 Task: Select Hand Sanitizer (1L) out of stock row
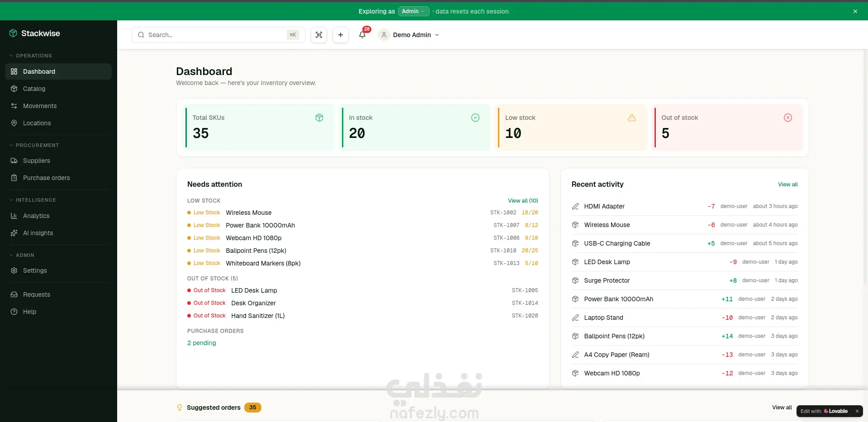click(363, 316)
